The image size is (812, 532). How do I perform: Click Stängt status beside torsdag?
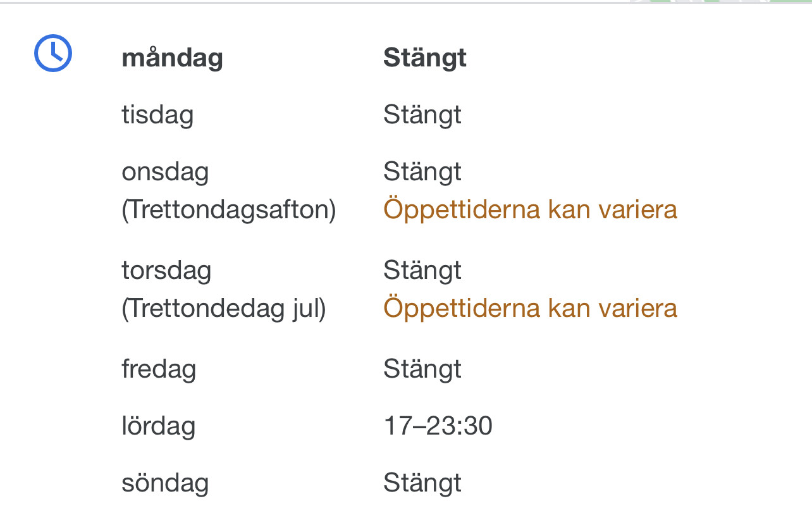point(422,271)
